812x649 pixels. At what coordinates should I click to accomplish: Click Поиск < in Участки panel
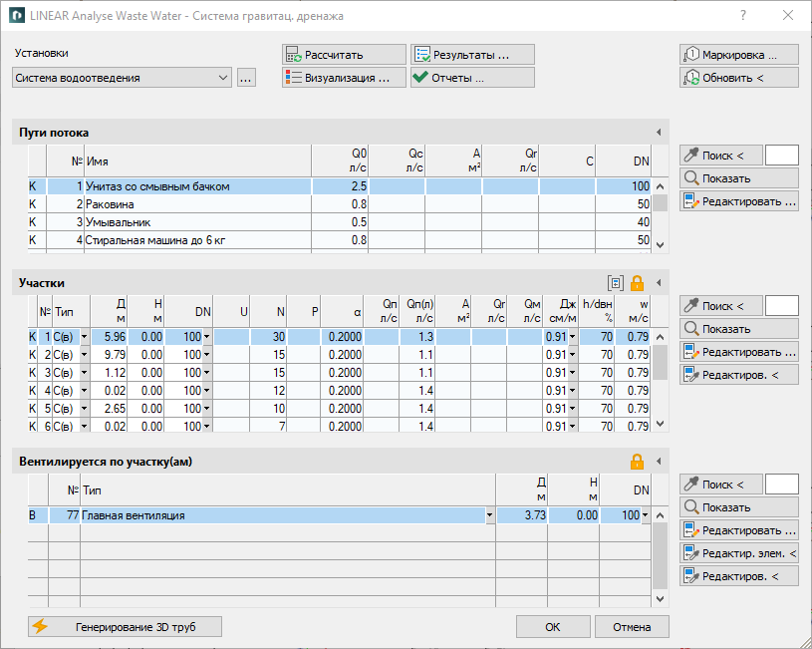point(721,306)
